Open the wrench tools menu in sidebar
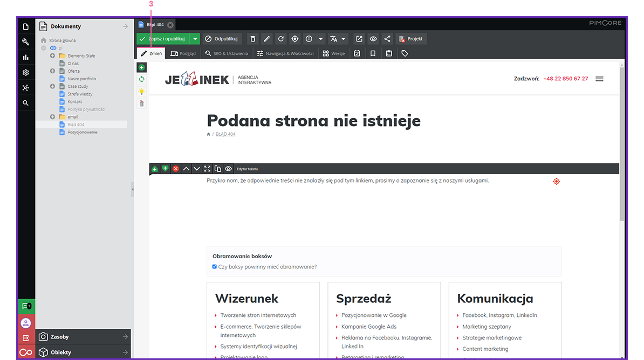 (x=25, y=42)
